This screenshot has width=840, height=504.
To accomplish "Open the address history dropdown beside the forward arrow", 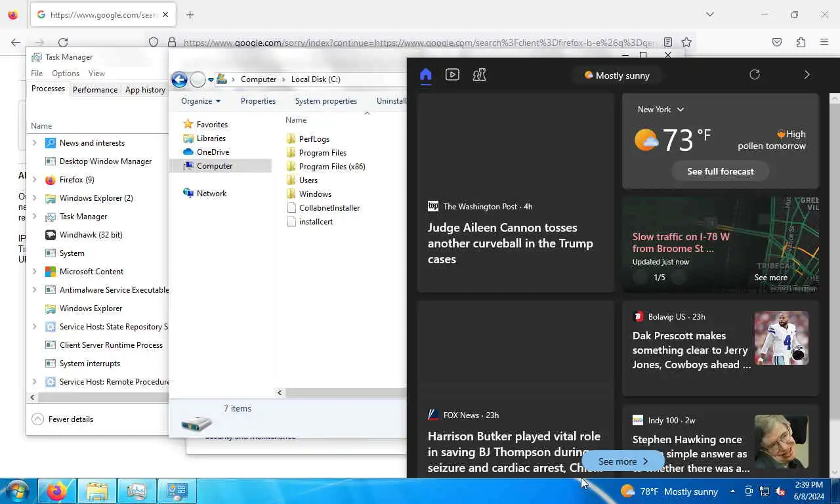I will 211,80.
